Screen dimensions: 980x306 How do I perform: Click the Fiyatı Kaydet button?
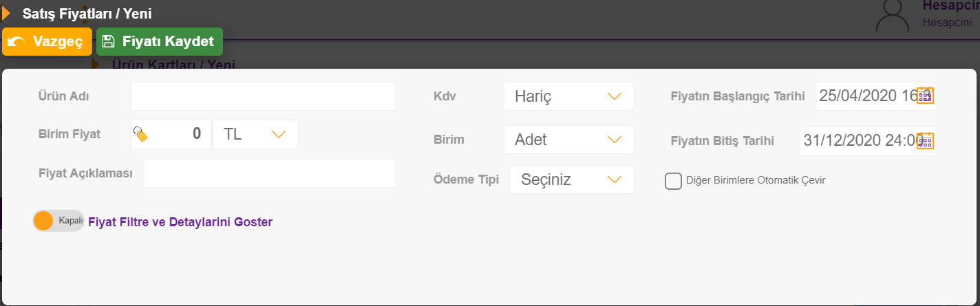[x=160, y=41]
